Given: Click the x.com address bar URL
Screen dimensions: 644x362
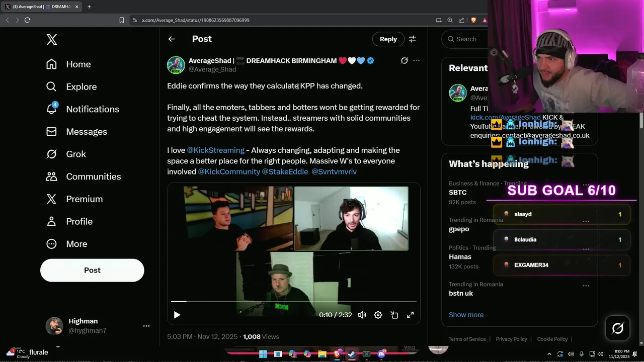Looking at the screenshot, I should coord(195,20).
